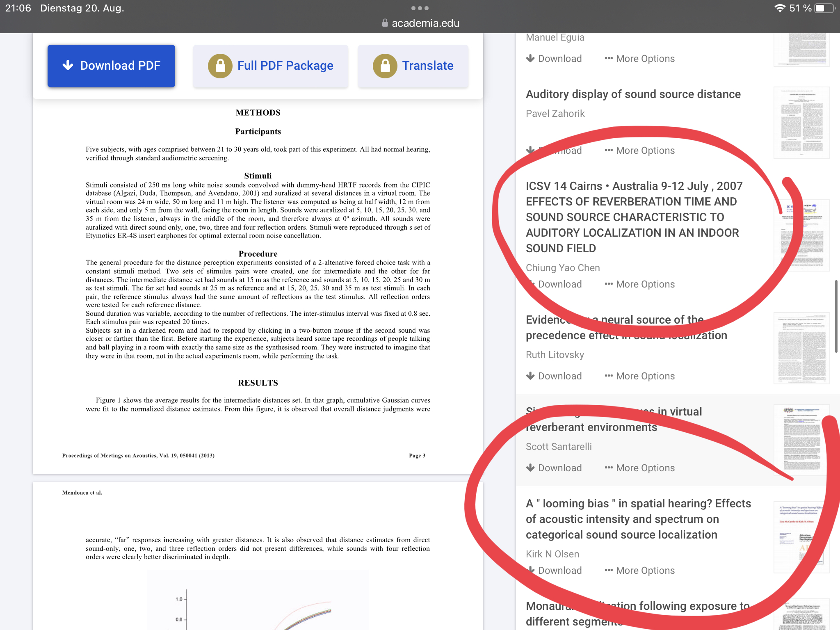
Task: Download the Scott Santarelli paper
Action: (554, 468)
